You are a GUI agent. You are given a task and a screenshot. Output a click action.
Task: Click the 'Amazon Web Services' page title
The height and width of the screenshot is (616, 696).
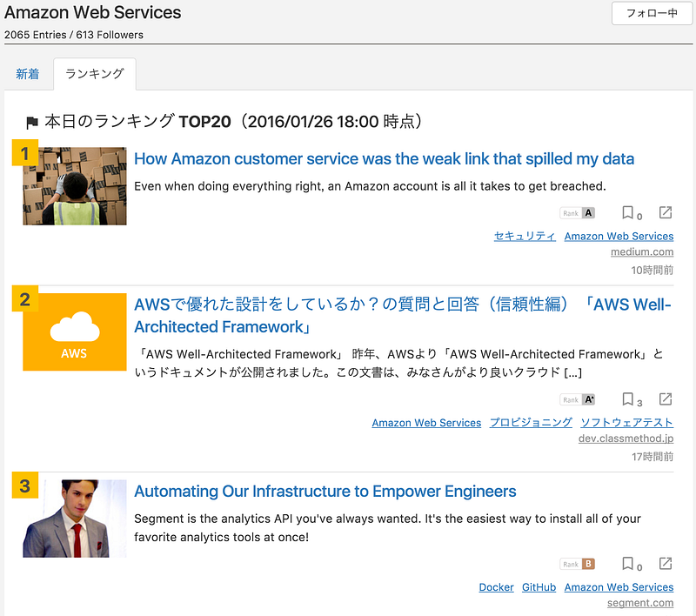pos(93,12)
